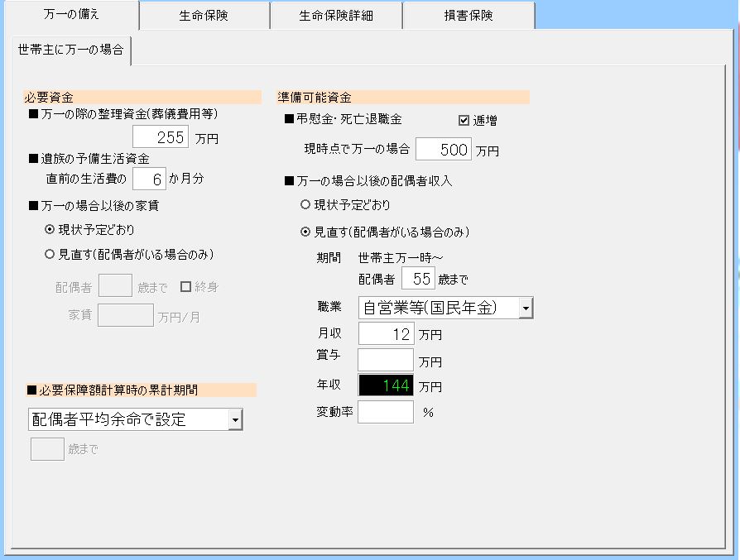This screenshot has height=560, width=740.
Task: Select the 世帯主に万一の場合 sub-tab
Action: click(70, 50)
